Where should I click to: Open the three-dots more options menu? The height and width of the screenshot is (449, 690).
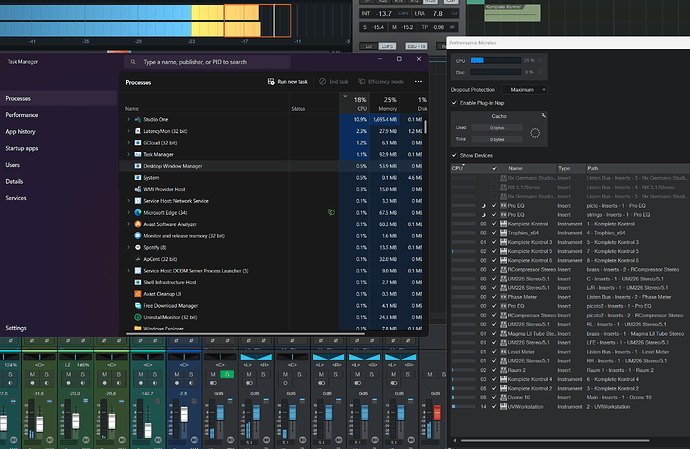(418, 81)
